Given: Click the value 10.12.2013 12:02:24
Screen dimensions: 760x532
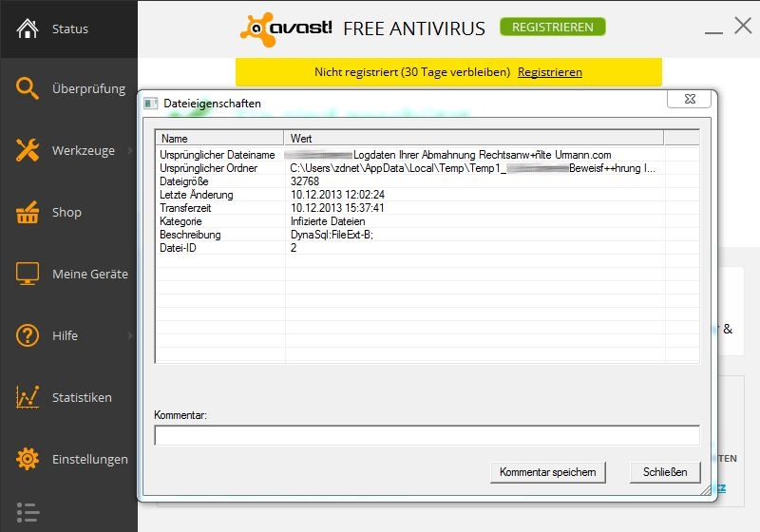Looking at the screenshot, I should tap(337, 195).
